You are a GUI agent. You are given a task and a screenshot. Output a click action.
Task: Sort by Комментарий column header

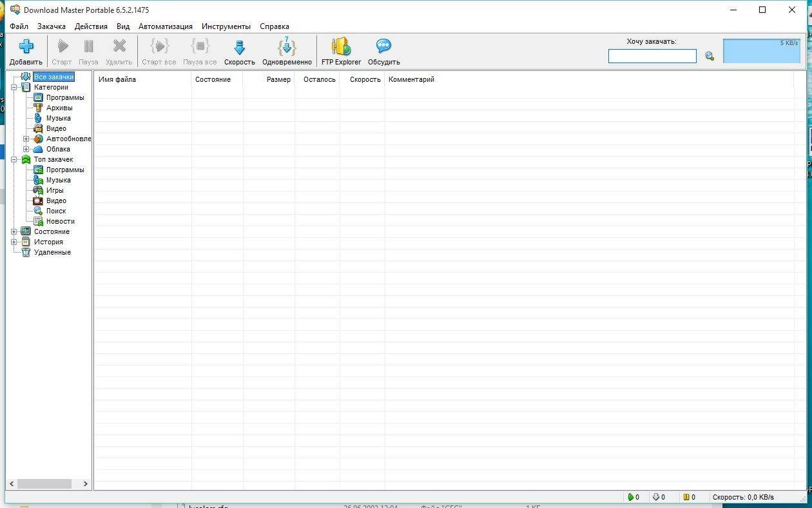click(x=589, y=79)
